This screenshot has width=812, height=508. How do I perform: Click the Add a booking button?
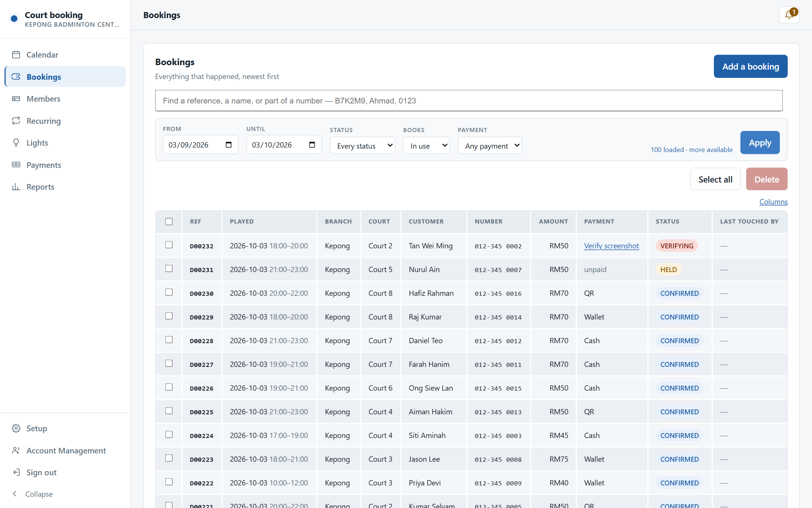pos(750,67)
